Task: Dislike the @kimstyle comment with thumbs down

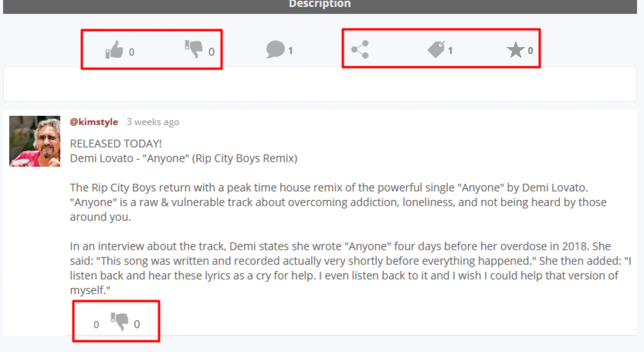Action: click(x=120, y=322)
